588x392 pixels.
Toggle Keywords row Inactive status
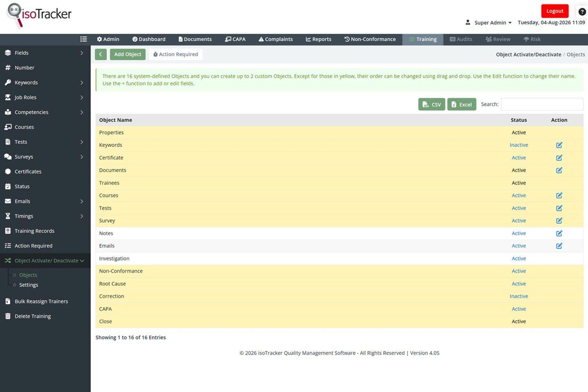pos(519,145)
